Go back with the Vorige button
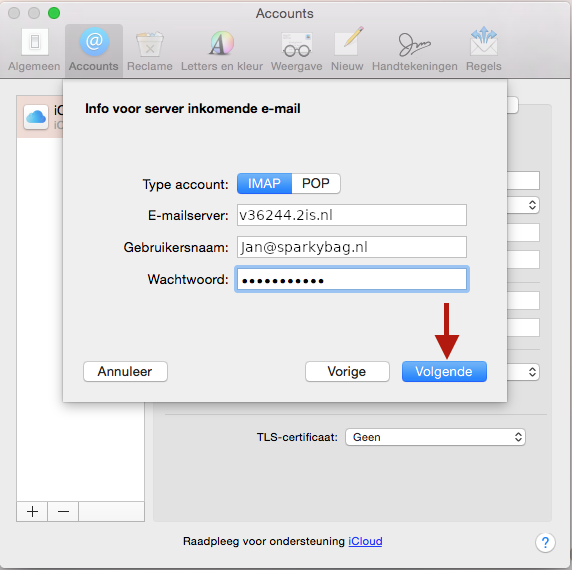The width and height of the screenshot is (572, 570). 347,372
